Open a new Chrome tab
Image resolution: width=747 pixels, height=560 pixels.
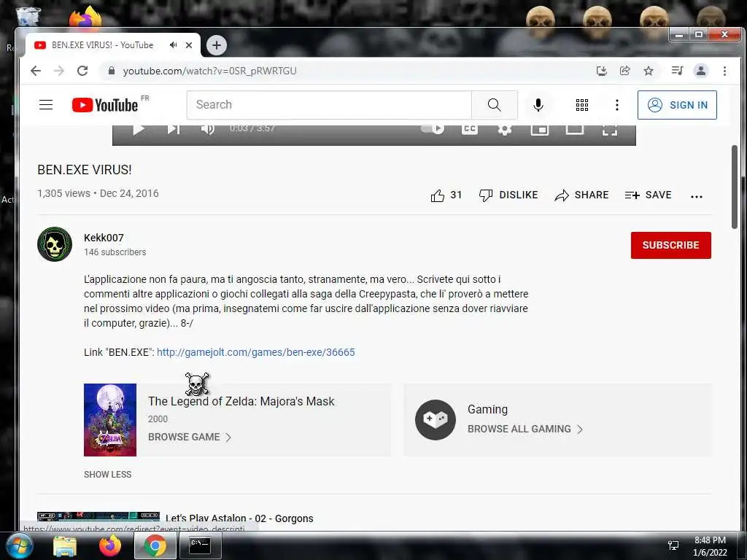(217, 45)
